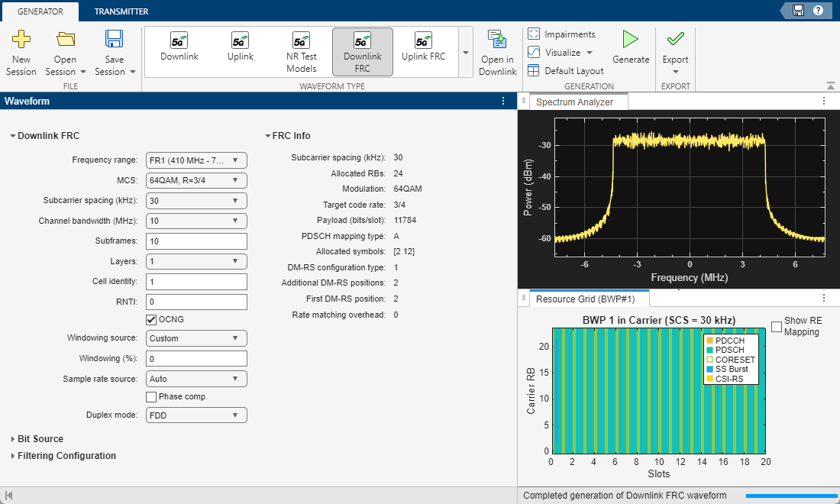Viewport: 840px width, 504px height.
Task: Open the MCS dropdown
Action: [x=196, y=181]
